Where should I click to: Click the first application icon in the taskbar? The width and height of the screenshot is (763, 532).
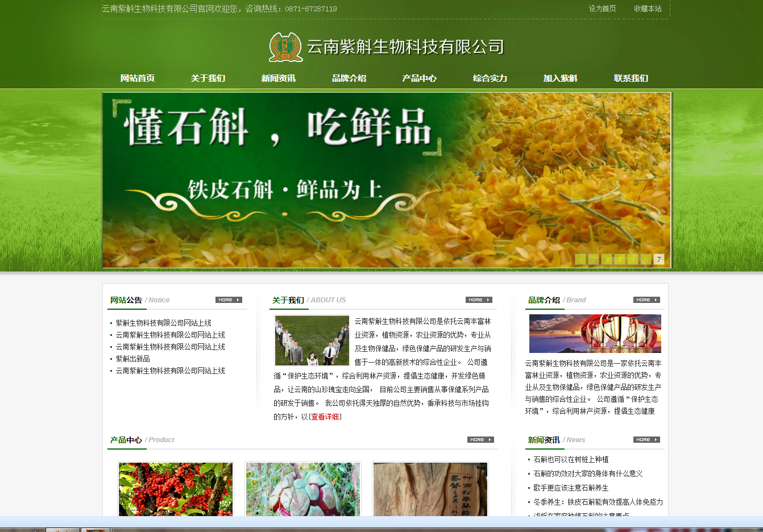[62, 529]
